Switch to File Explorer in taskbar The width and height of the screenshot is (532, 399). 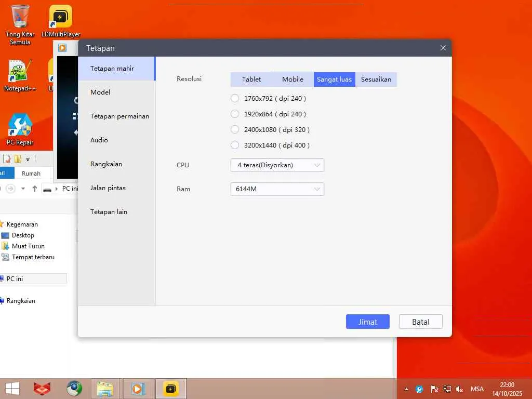click(105, 389)
